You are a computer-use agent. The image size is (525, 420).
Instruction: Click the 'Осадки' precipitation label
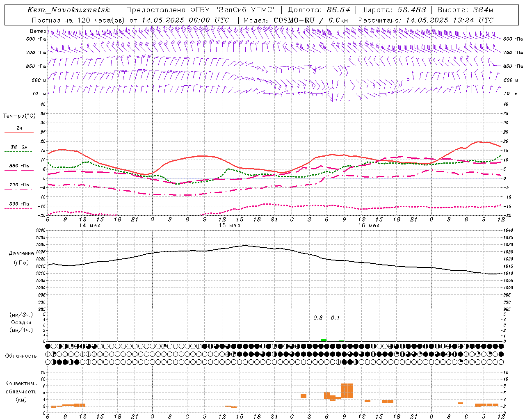21,322
